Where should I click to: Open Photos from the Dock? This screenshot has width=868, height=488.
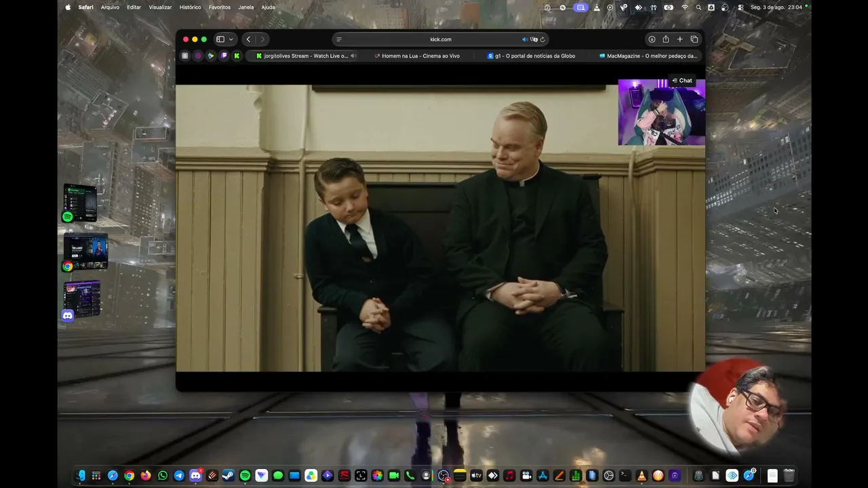tap(377, 476)
